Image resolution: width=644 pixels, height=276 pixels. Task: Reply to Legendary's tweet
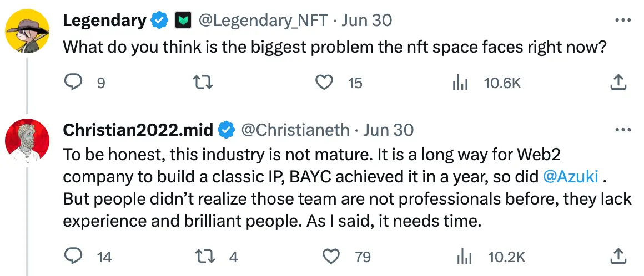[73, 83]
